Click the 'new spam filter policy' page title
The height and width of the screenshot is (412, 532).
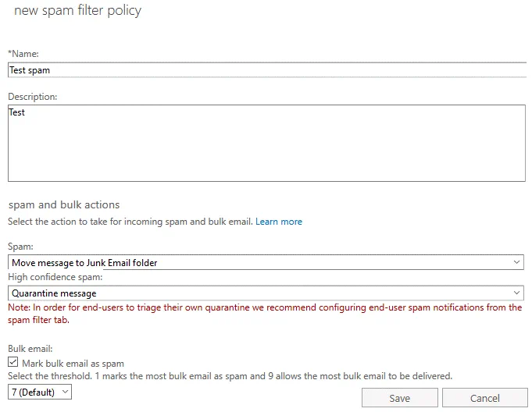click(77, 11)
